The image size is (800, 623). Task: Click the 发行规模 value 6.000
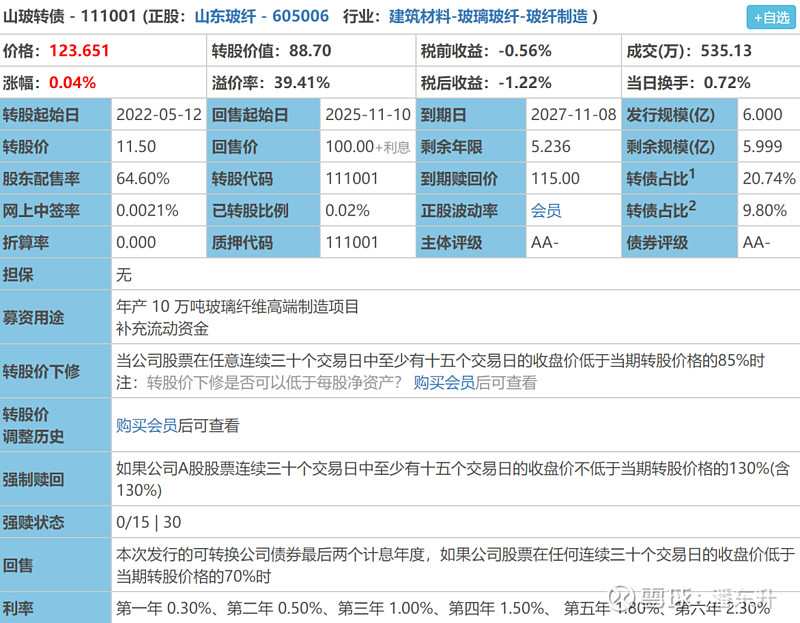[x=762, y=114]
